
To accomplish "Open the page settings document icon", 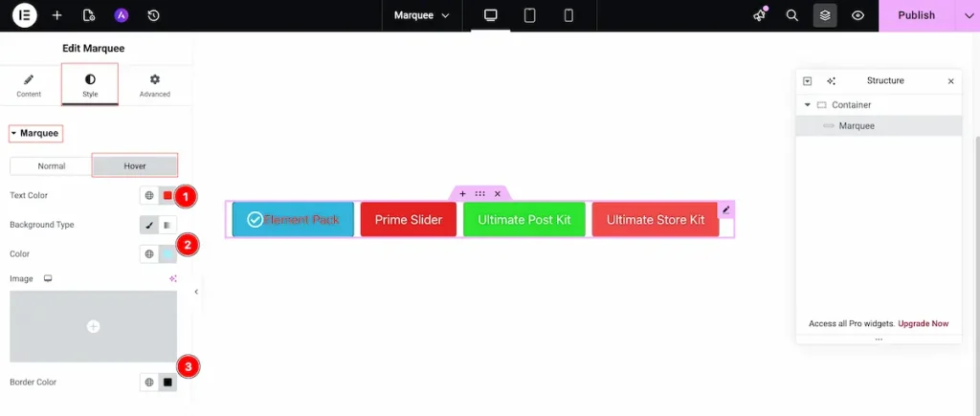I will point(89,15).
